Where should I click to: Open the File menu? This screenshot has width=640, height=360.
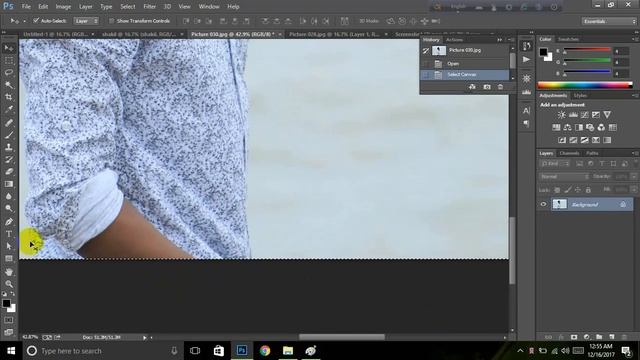26,7
